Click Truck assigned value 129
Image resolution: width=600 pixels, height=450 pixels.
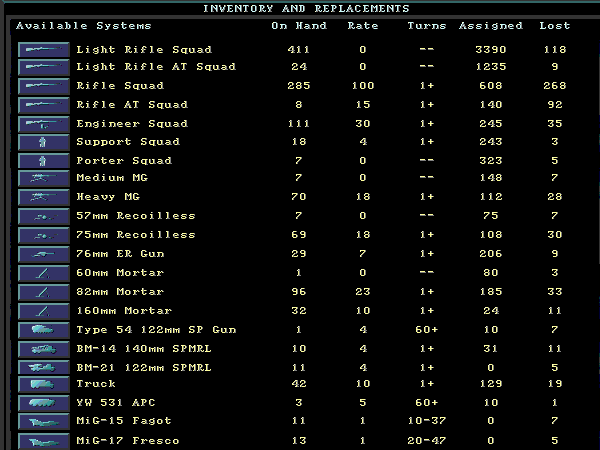[x=491, y=384]
